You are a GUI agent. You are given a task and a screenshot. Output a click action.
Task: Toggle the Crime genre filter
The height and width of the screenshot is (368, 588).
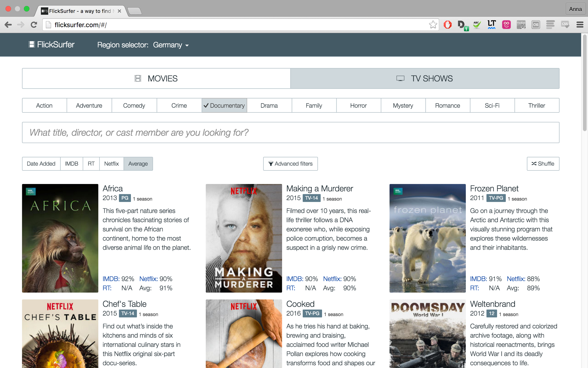click(179, 106)
